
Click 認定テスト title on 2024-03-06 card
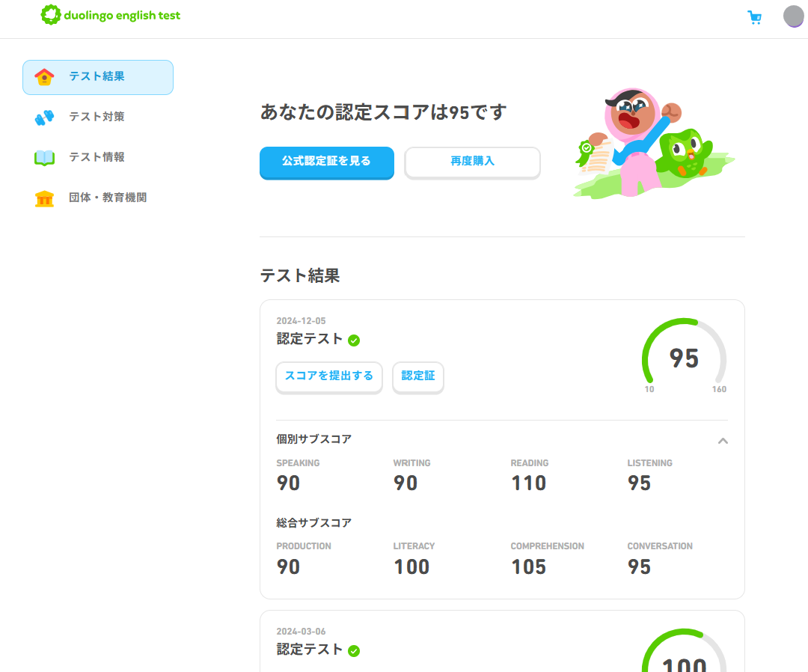310,650
